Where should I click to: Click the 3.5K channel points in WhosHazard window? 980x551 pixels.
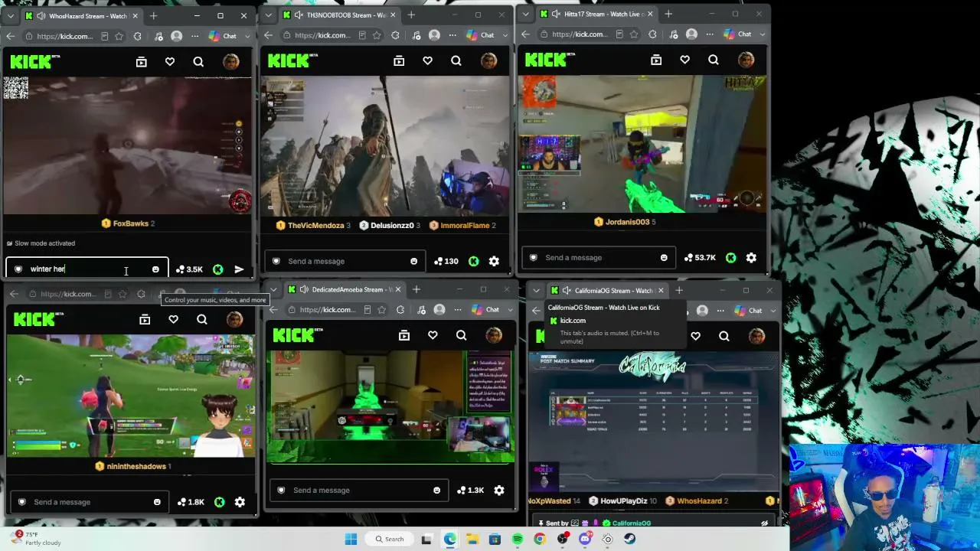(x=189, y=269)
